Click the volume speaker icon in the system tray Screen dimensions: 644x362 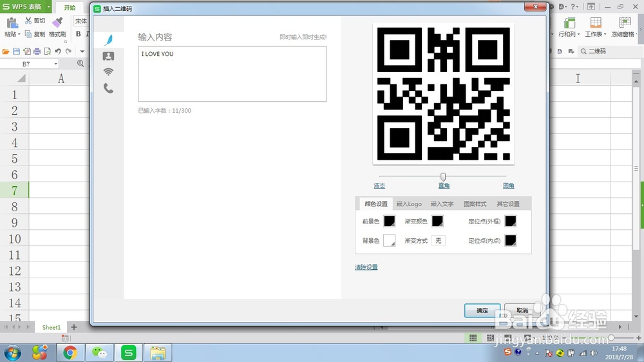pos(594,353)
